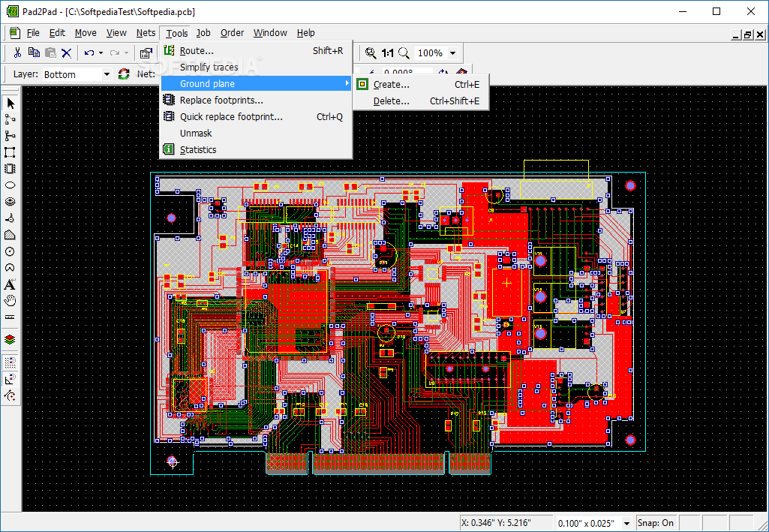Viewport: 769px width, 532px height.
Task: Click the Delete X icon
Action: (66, 53)
